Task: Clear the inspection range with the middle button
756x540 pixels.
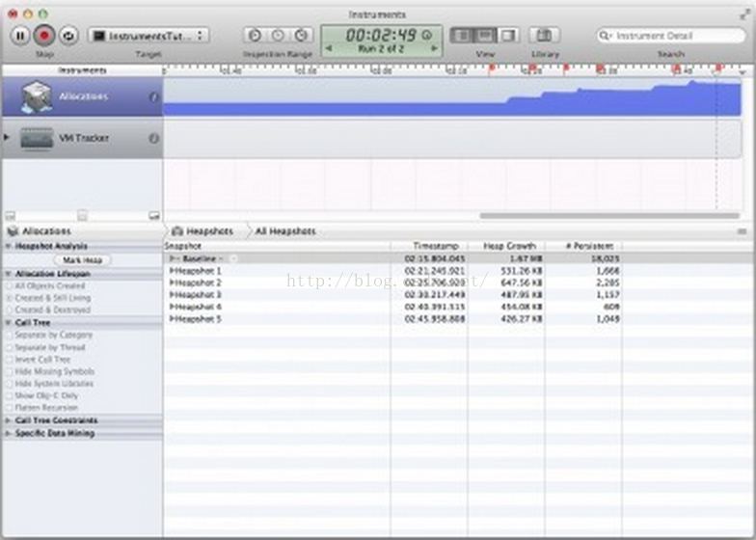Action: (278, 35)
